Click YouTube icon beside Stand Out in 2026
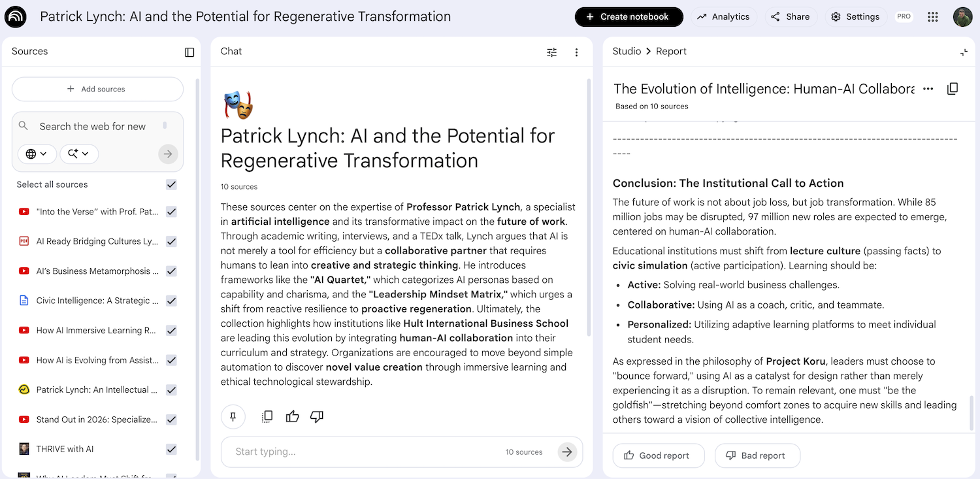 click(x=24, y=420)
